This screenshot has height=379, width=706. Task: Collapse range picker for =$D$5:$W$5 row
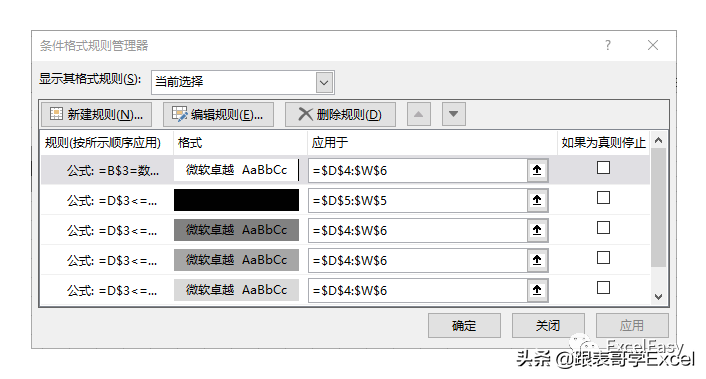click(537, 200)
